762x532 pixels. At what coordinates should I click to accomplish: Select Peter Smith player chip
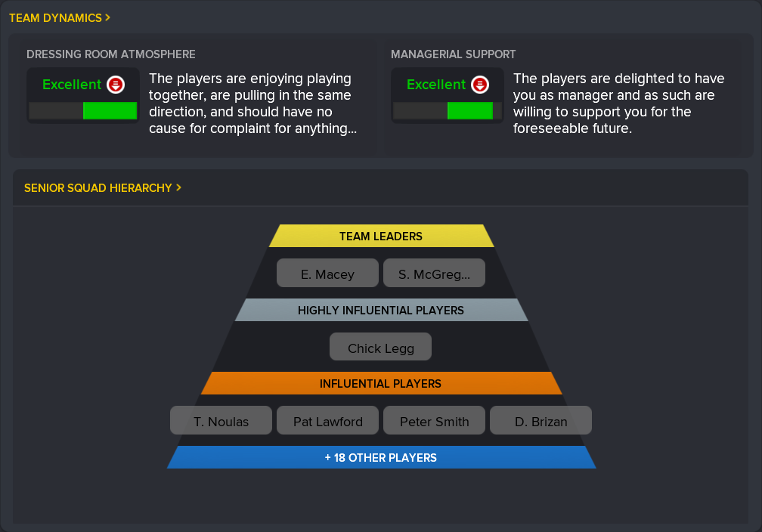pyautogui.click(x=435, y=420)
